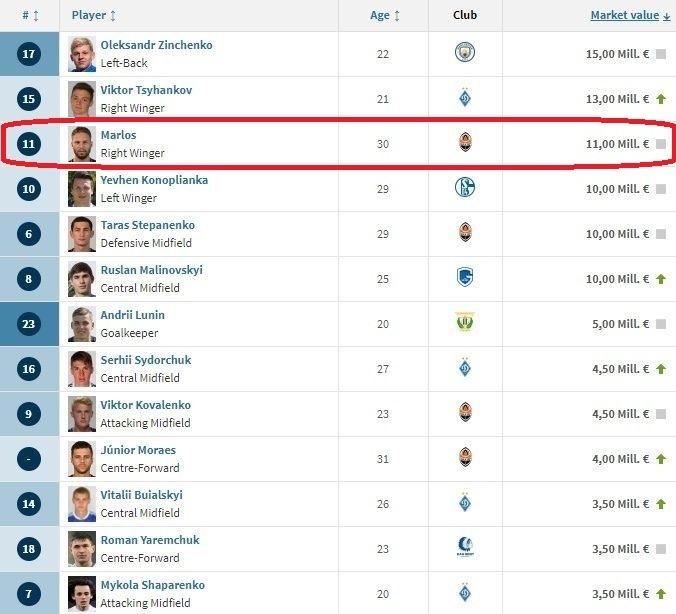Click Serhii Sydorchuk player photo
The image size is (676, 614).
click(82, 368)
